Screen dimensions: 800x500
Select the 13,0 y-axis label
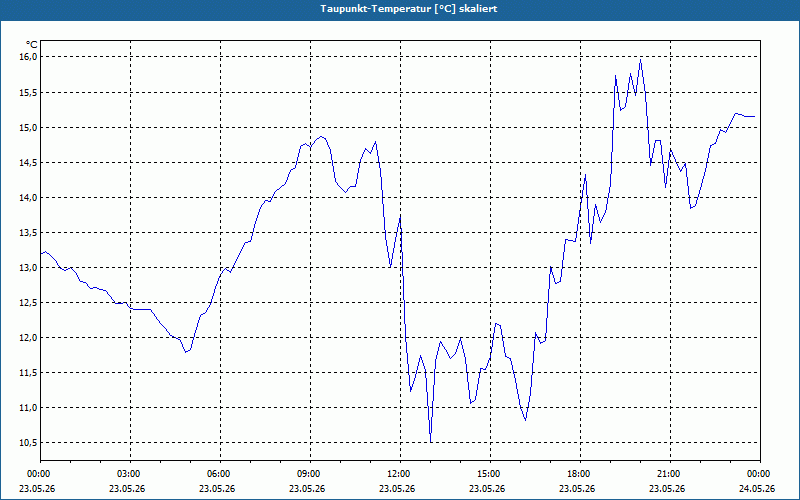29,267
